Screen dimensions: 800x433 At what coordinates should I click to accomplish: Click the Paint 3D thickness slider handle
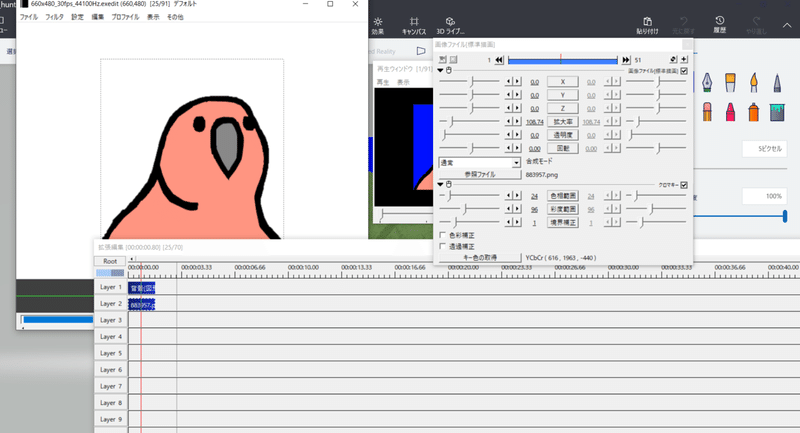click(785, 216)
